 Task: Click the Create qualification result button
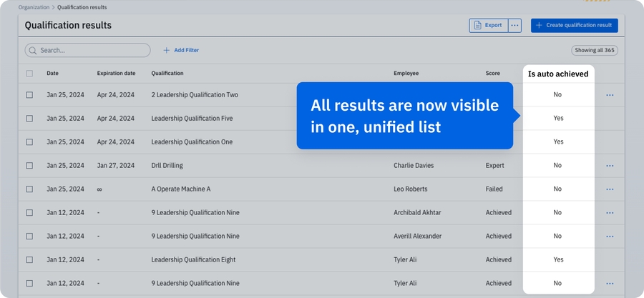(x=574, y=26)
